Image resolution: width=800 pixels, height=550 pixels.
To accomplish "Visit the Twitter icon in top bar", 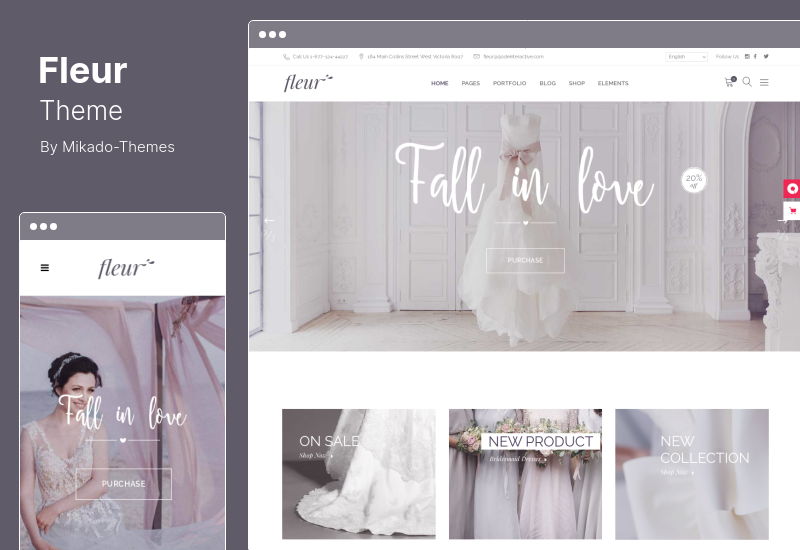I will pos(766,57).
